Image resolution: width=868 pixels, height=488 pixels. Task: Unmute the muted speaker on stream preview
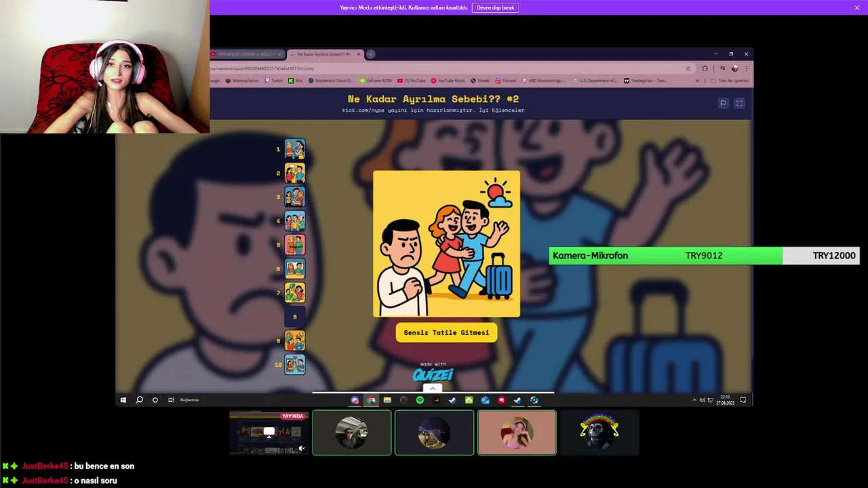click(301, 448)
